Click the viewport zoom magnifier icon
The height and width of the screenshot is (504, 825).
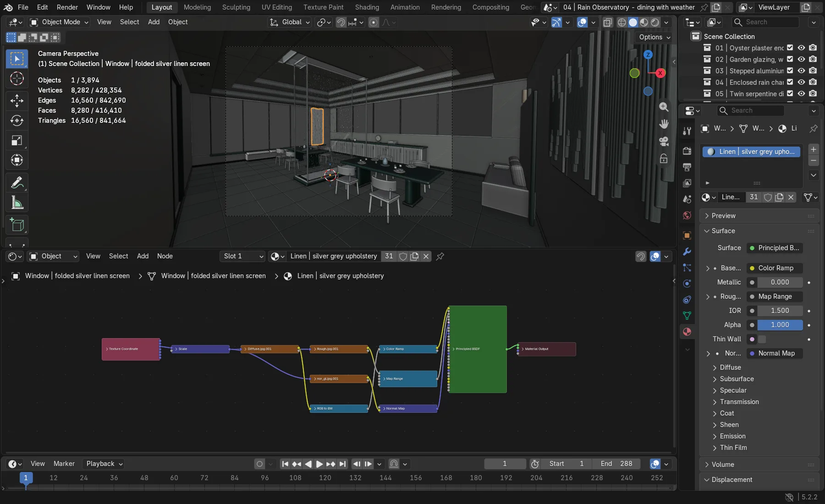click(663, 107)
